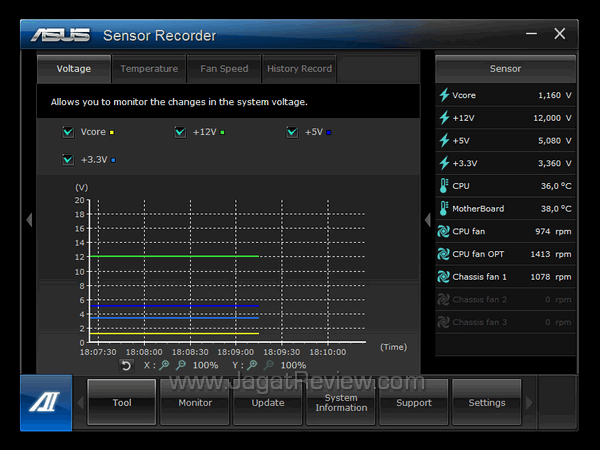Open the Settings button
The height and width of the screenshot is (450, 600).
click(487, 402)
